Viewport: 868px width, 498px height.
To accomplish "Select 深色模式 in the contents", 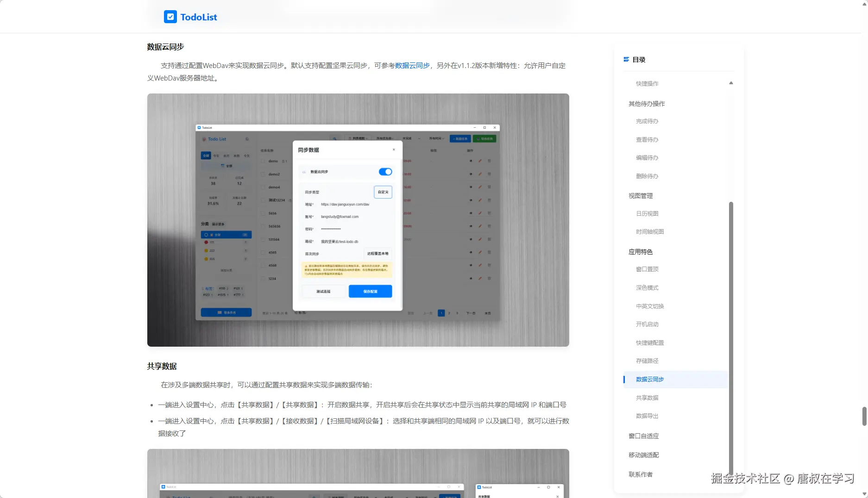I will coord(647,288).
